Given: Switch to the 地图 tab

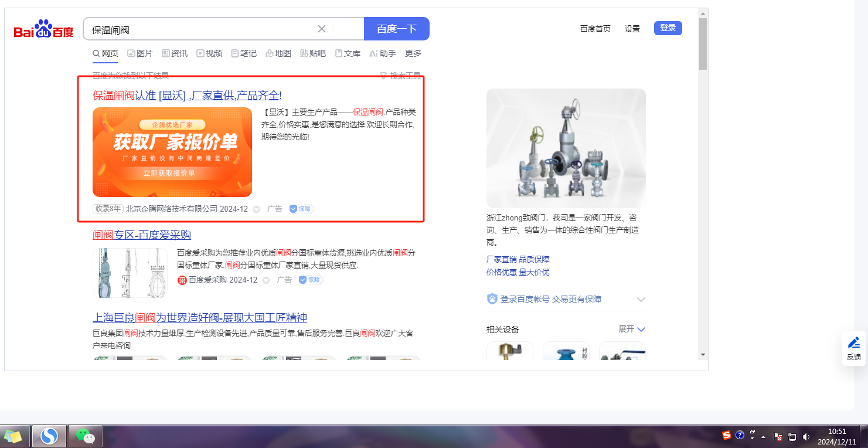Looking at the screenshot, I should click(278, 53).
